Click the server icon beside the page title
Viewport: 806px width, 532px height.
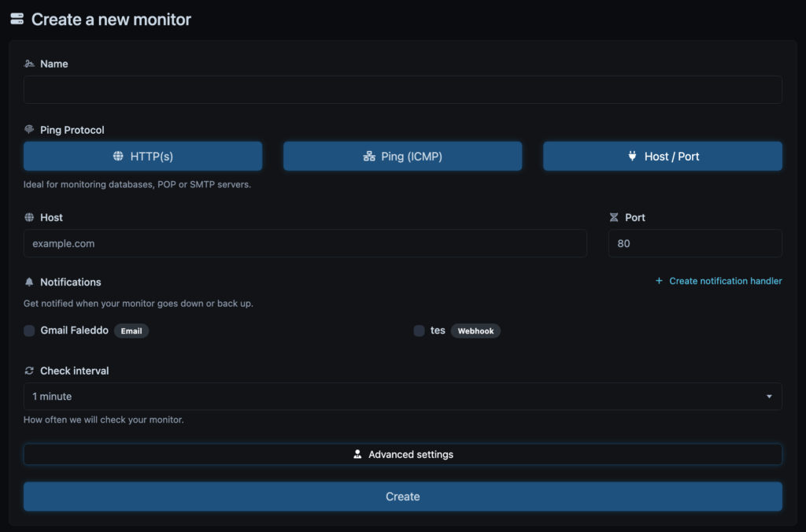click(17, 19)
